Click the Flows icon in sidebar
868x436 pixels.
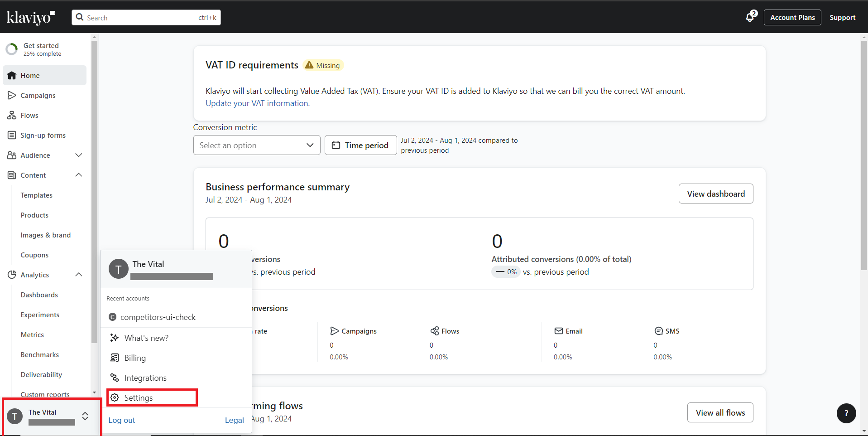(x=12, y=115)
